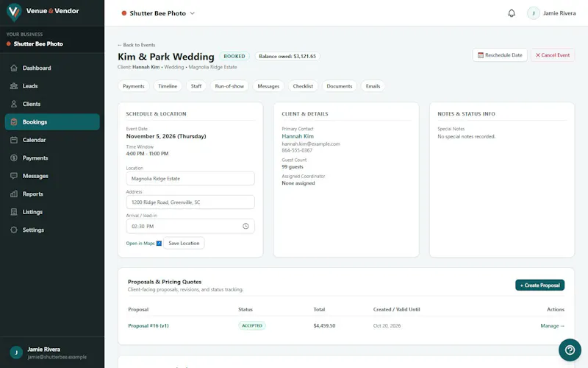This screenshot has height=368, width=588.
Task: Open notifications bell icon
Action: (x=512, y=13)
